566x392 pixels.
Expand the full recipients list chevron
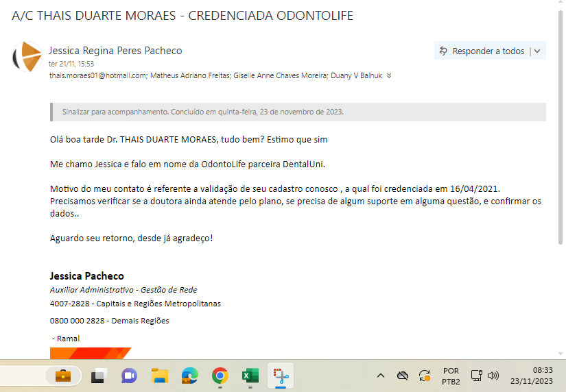[x=389, y=75]
